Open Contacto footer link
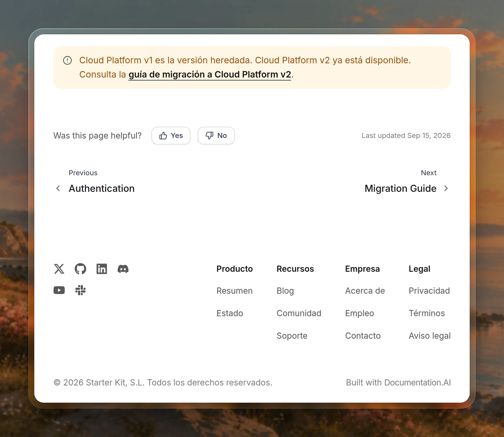The image size is (504, 437). (363, 336)
